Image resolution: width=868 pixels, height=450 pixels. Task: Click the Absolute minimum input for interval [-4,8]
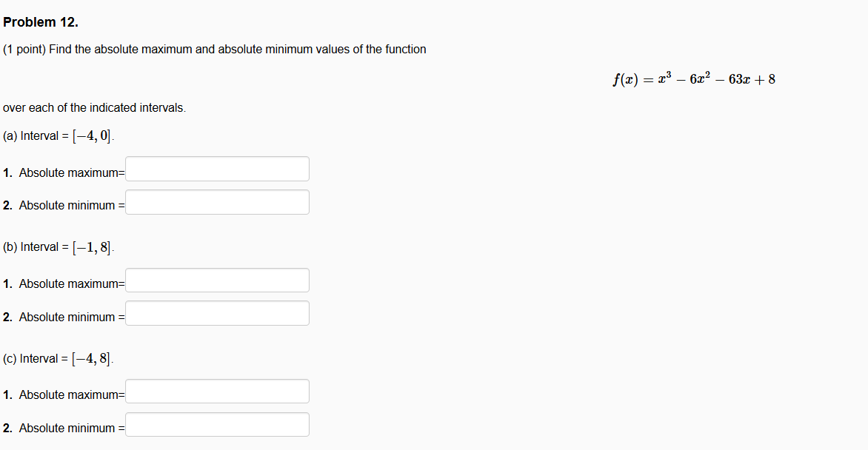[217, 423]
